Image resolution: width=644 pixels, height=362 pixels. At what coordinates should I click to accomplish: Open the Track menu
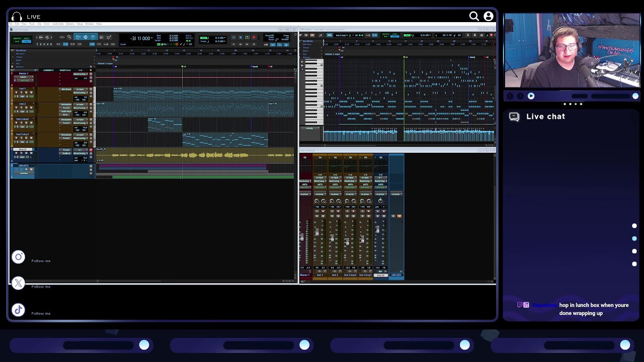coord(32,24)
